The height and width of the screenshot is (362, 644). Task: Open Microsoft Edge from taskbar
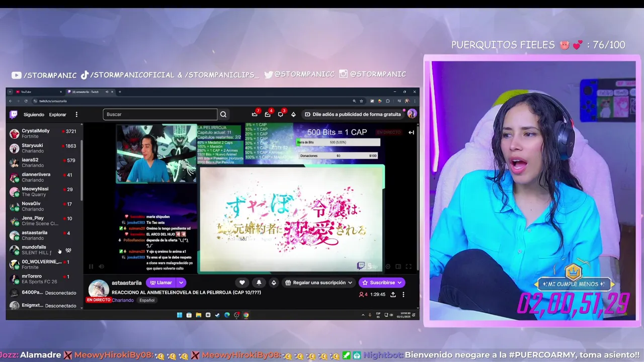(227, 315)
